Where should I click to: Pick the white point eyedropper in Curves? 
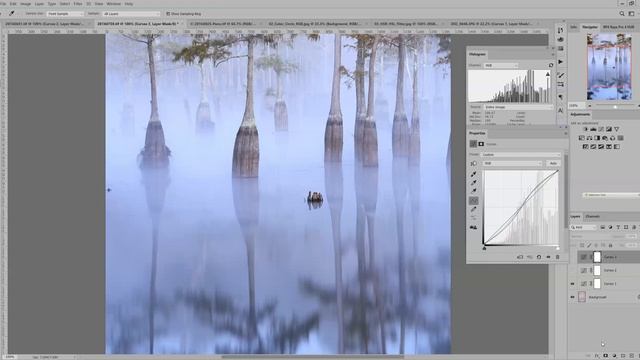[473, 191]
